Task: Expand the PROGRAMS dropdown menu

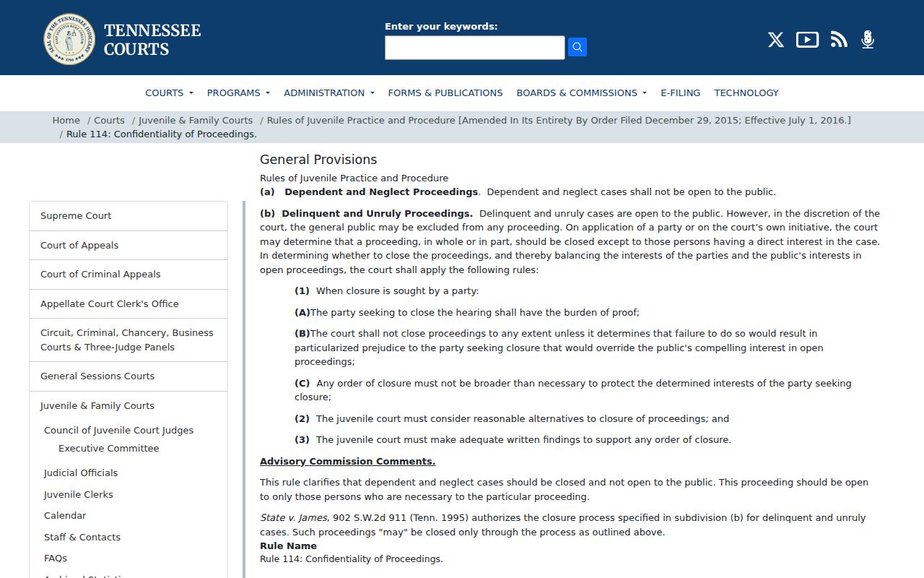Action: 238,92
